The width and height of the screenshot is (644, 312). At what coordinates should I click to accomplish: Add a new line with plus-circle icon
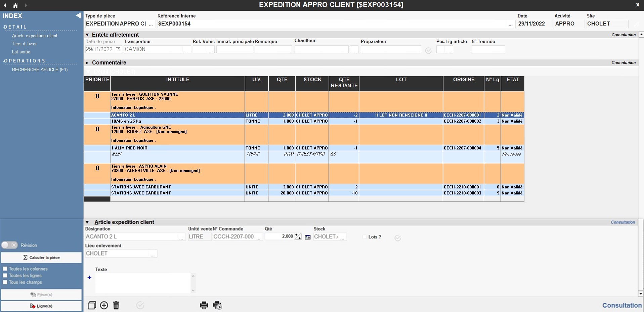104,305
